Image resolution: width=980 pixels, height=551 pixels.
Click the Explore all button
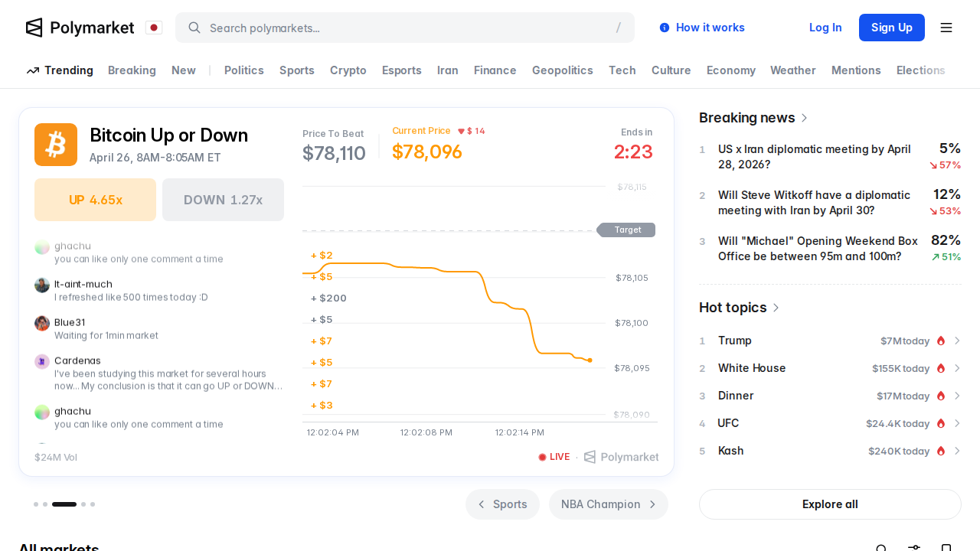coord(830,504)
